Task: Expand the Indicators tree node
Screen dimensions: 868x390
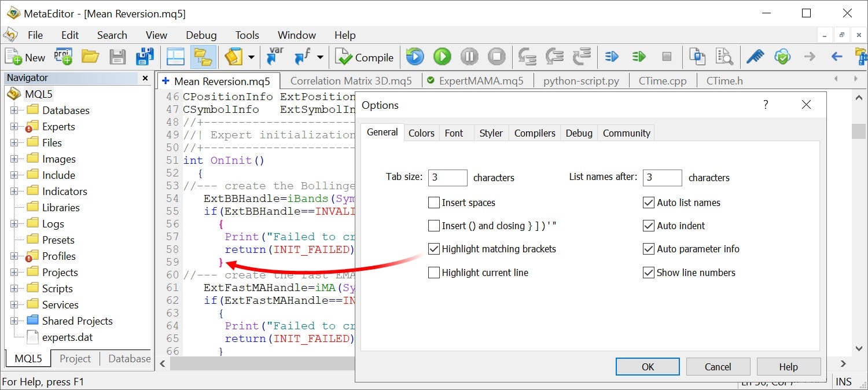Action: (x=14, y=192)
